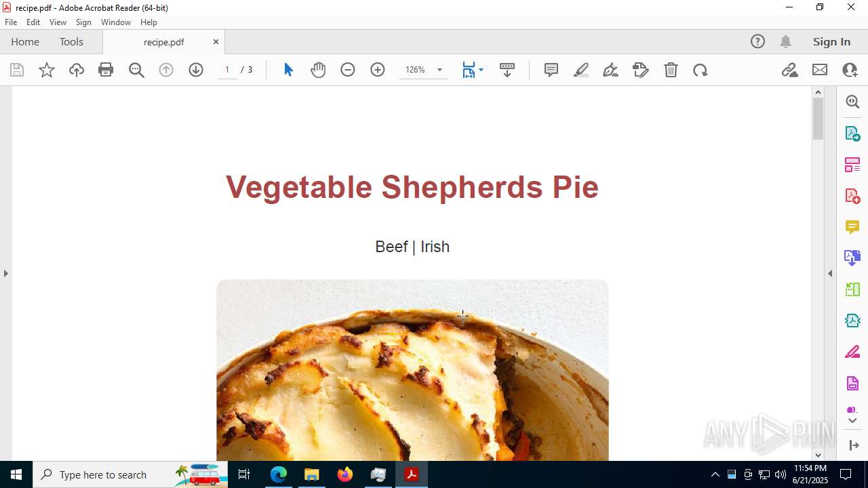Open the File menu
The height and width of the screenshot is (488, 868).
pyautogui.click(x=11, y=22)
